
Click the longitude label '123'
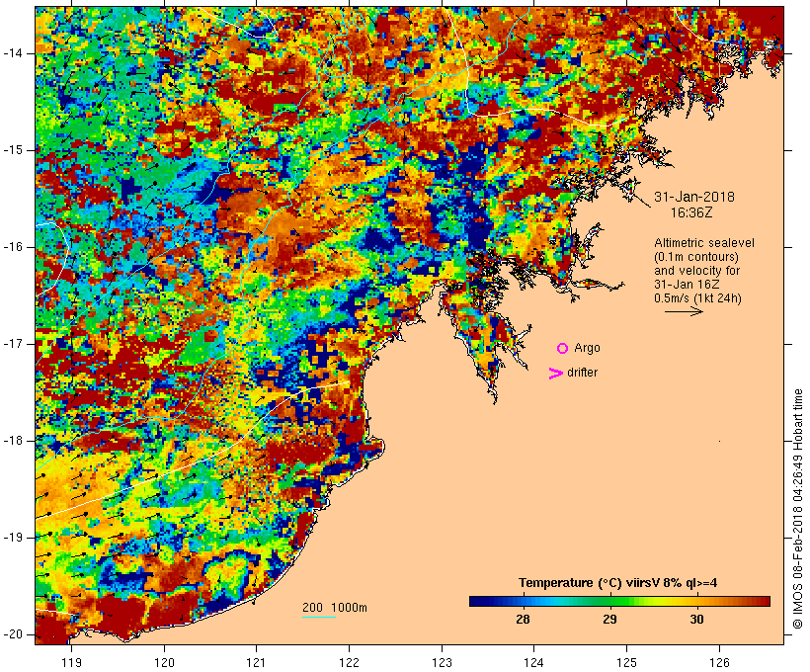click(x=442, y=662)
